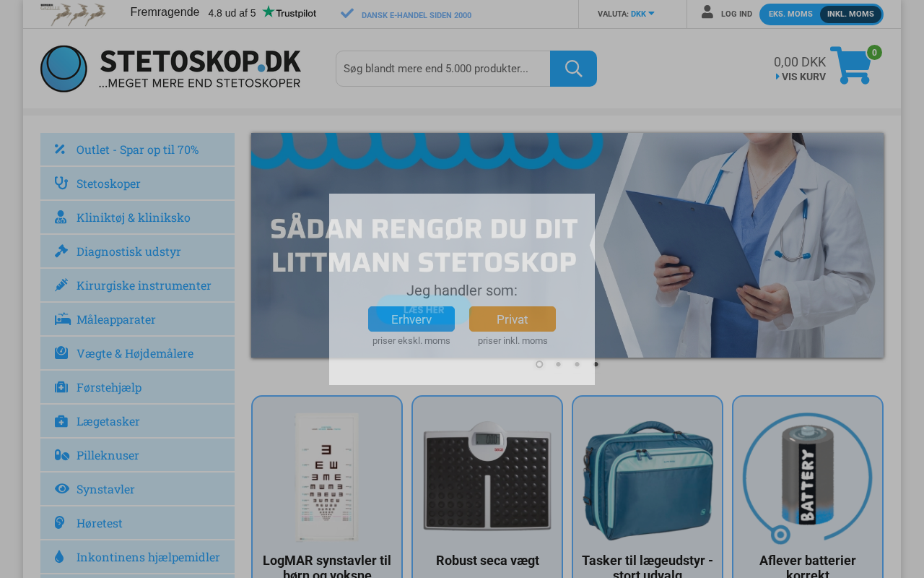Click the user profile icon beside Log ind
This screenshot has width=924, height=578.
coord(707,12)
